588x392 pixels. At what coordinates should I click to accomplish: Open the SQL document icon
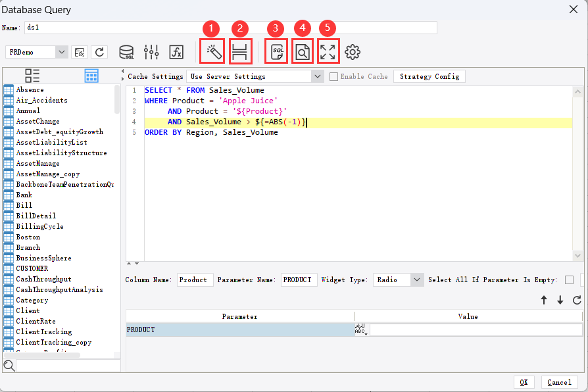277,52
